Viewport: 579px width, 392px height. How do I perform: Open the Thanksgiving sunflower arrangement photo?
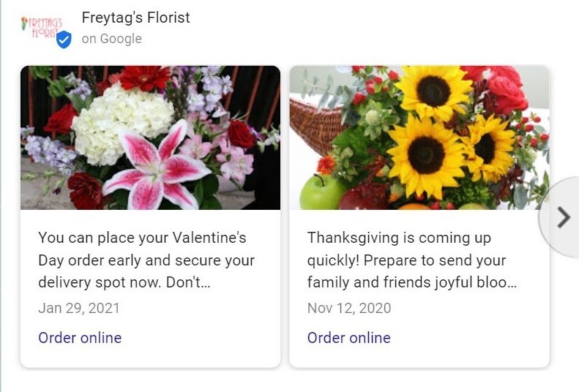419,137
